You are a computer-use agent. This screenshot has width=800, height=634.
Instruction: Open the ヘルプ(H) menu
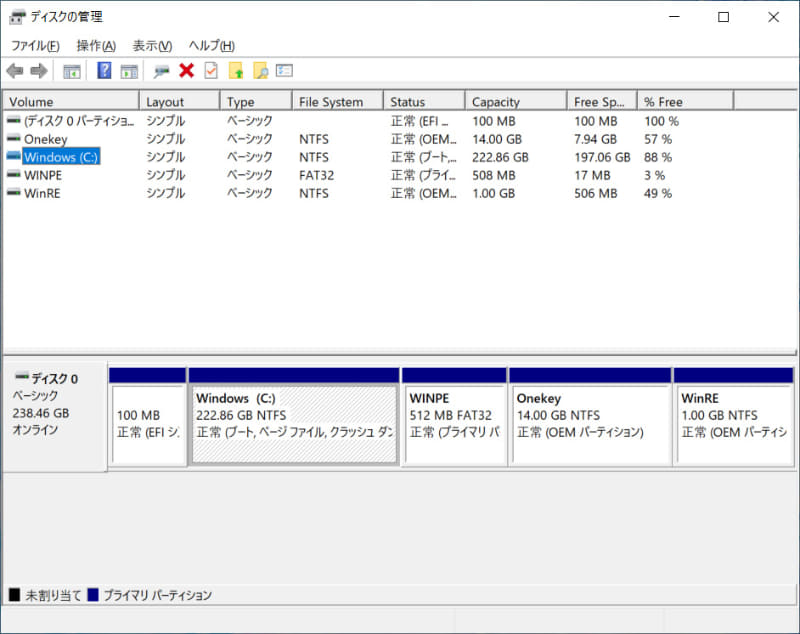pyautogui.click(x=212, y=46)
